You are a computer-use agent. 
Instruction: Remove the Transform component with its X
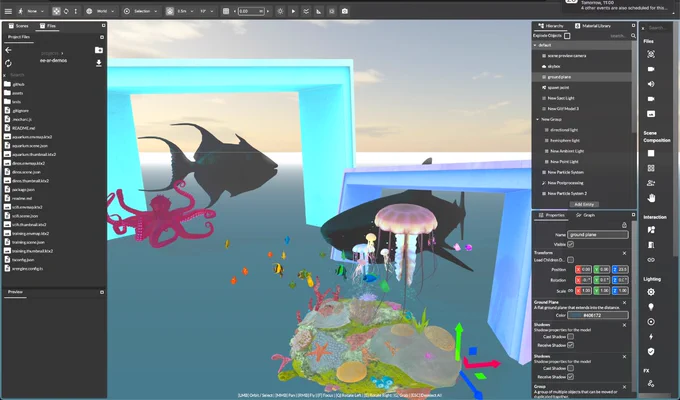pyautogui.click(x=624, y=253)
